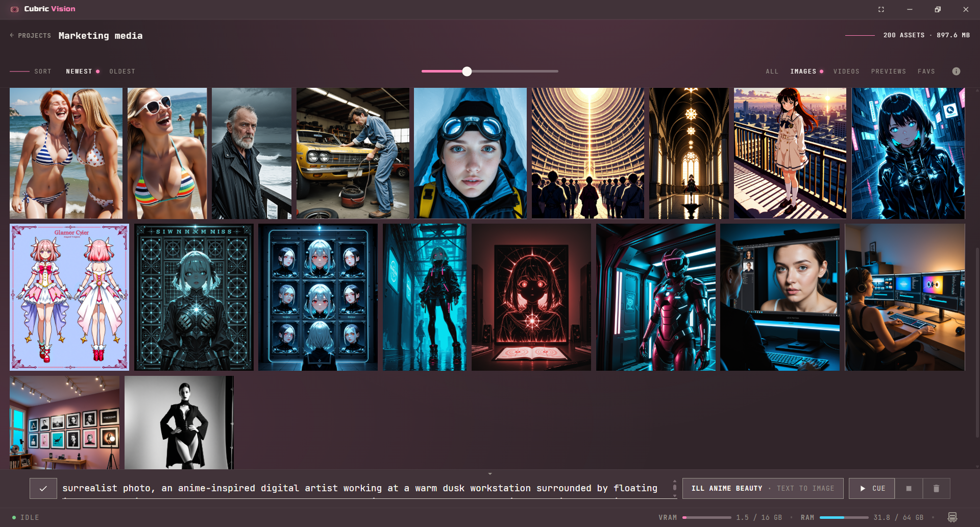The height and width of the screenshot is (527, 980).
Task: Click the 200 ASSETS count text
Action: [904, 35]
